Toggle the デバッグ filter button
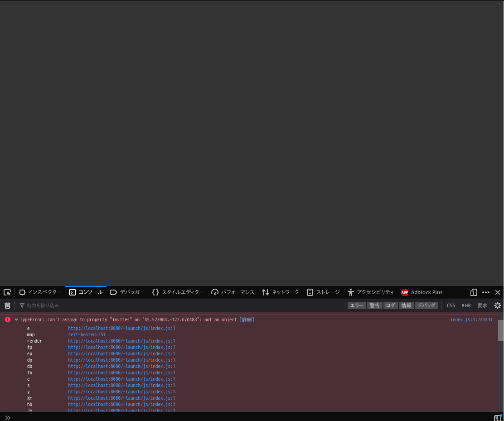The width and height of the screenshot is (504, 421). point(426,305)
